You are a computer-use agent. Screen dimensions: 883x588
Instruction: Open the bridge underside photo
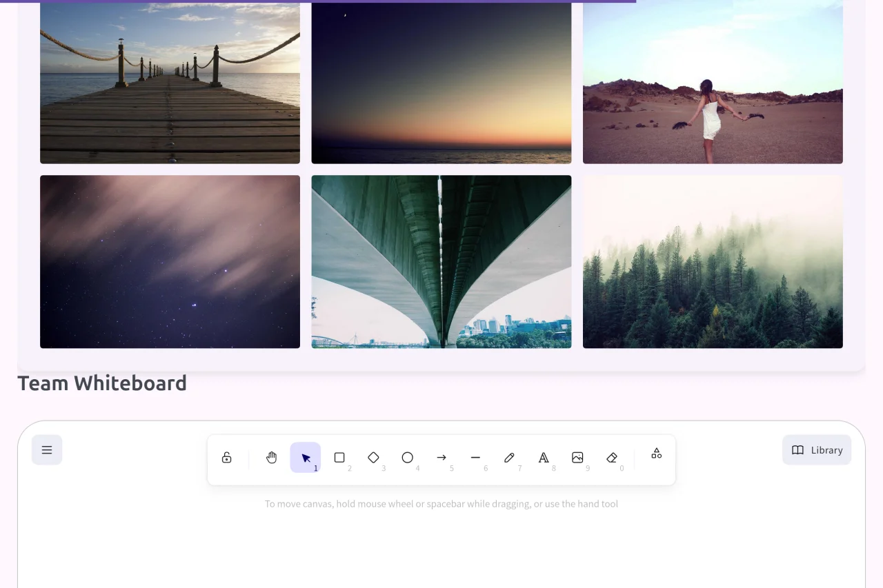(441, 262)
